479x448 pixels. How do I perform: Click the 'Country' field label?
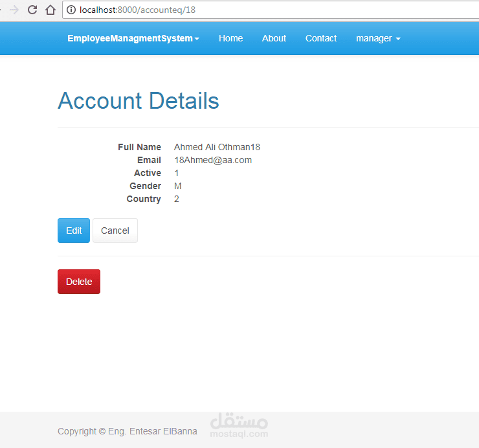pos(144,199)
